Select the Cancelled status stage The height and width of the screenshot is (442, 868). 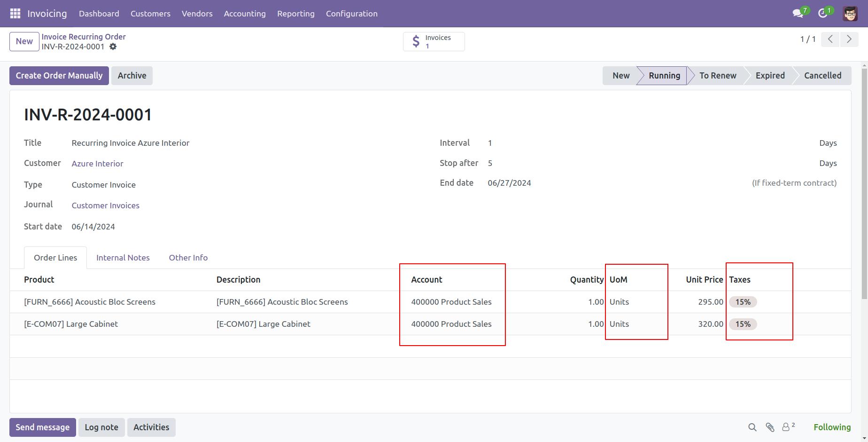pos(823,76)
